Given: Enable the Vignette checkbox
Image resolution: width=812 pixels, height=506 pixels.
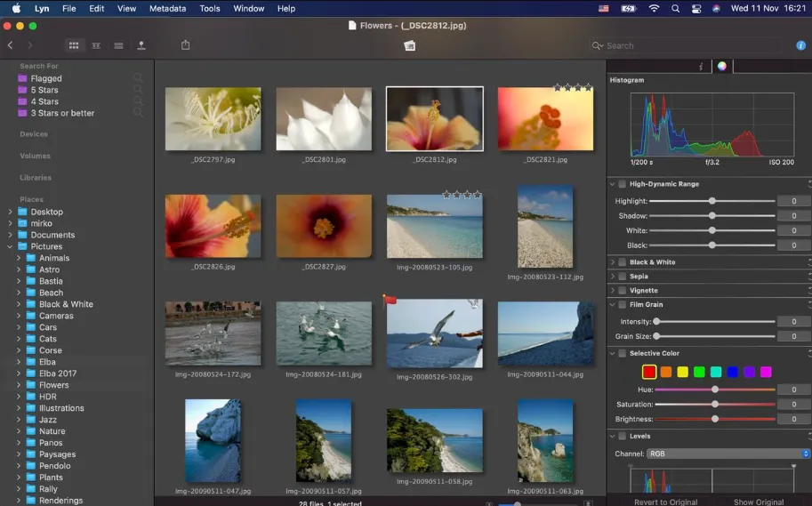Looking at the screenshot, I should coord(622,291).
